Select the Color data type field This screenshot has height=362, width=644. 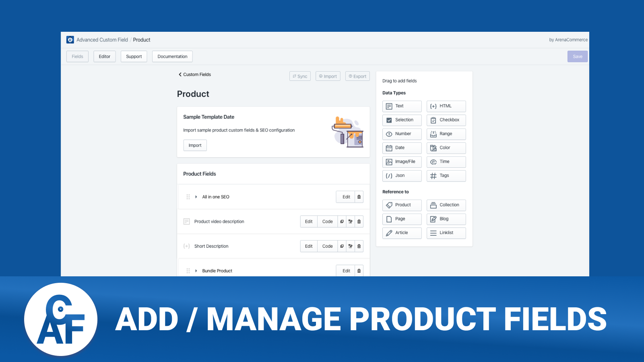click(446, 148)
